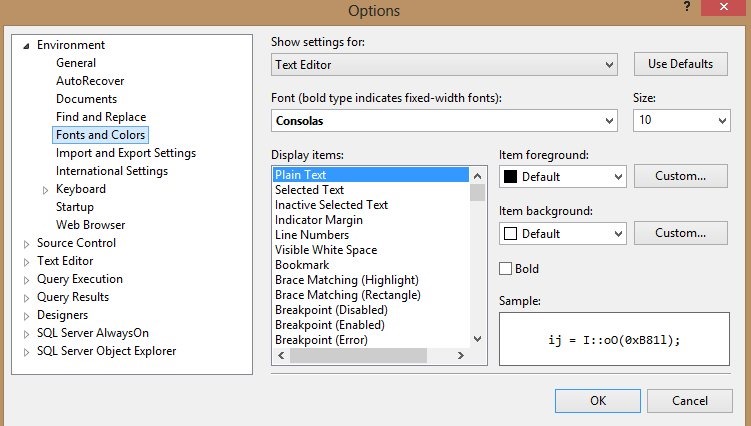Expand the Source Control node
Image resolution: width=751 pixels, height=426 pixels.
click(26, 243)
